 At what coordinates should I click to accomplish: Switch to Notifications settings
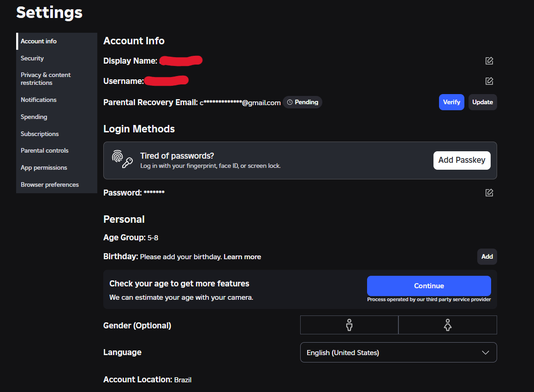click(57, 100)
